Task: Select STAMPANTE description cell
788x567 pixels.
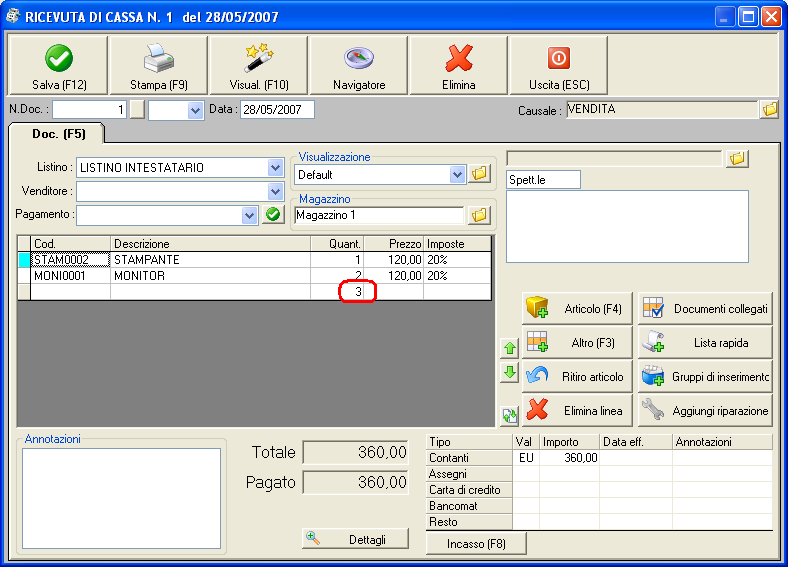Action: [211, 260]
